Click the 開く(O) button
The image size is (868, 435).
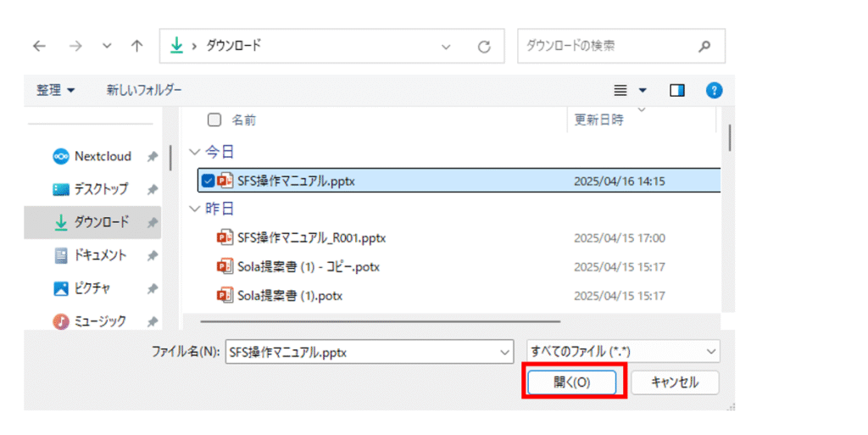572,382
